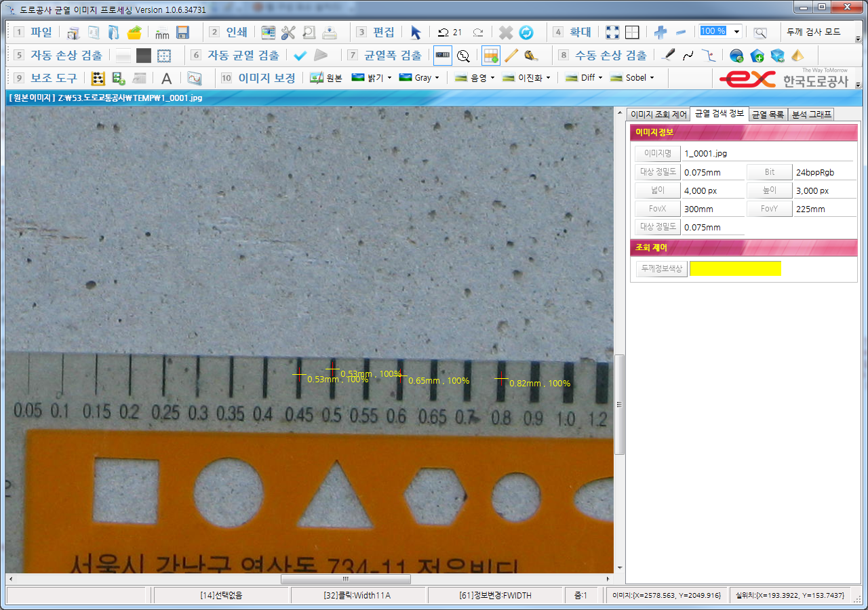Click the gray X delete icon
The height and width of the screenshot is (610, 868).
click(x=506, y=33)
